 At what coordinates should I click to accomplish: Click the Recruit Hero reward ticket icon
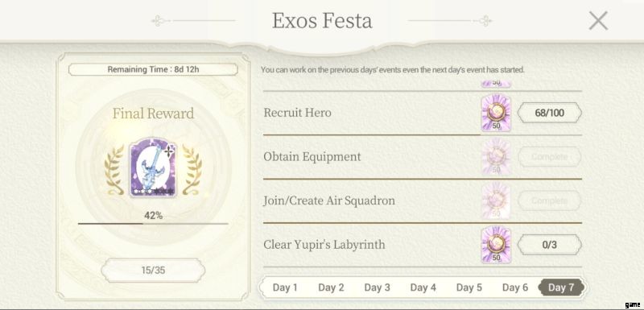tap(496, 113)
